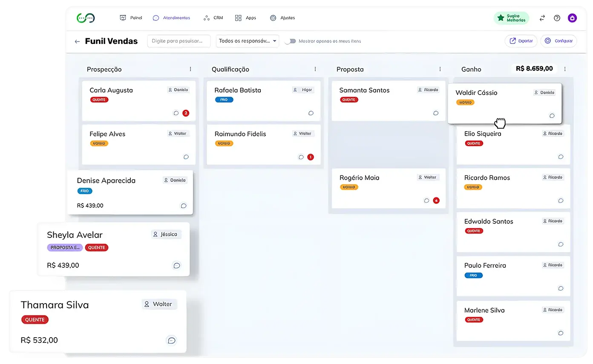The width and height of the screenshot is (593, 364).
Task: Focus the 'Digite para pesquisar' search field
Action: pyautogui.click(x=179, y=41)
